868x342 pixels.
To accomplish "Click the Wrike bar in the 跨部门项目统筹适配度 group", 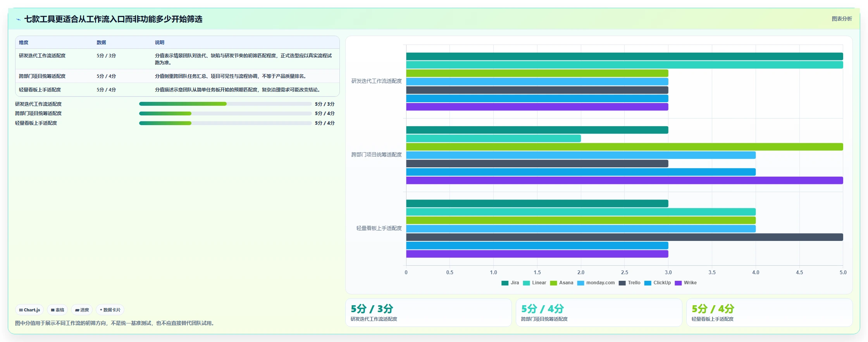I will tap(624, 180).
